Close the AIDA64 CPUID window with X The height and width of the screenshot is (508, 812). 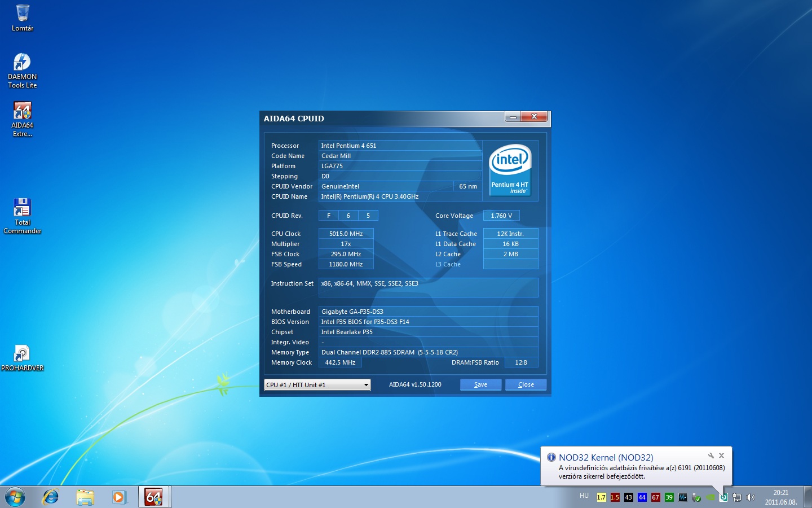pyautogui.click(x=534, y=117)
